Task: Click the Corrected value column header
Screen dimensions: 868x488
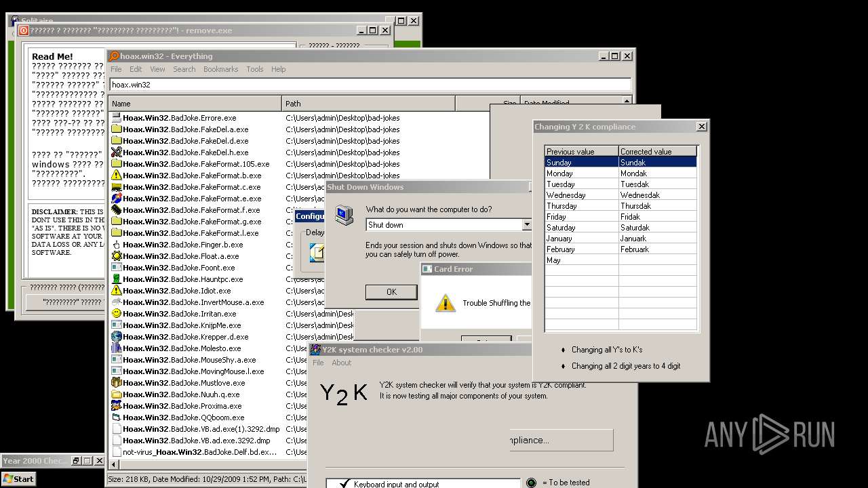Action: (658, 151)
